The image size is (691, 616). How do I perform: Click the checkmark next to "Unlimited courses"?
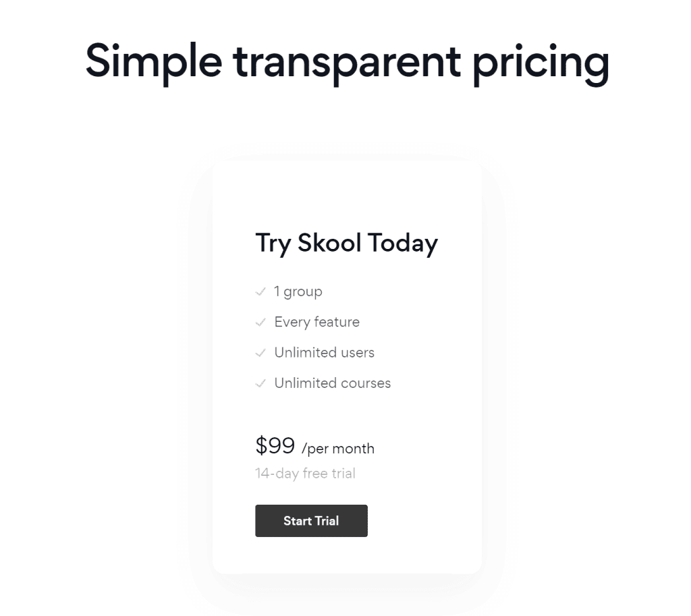click(x=260, y=383)
